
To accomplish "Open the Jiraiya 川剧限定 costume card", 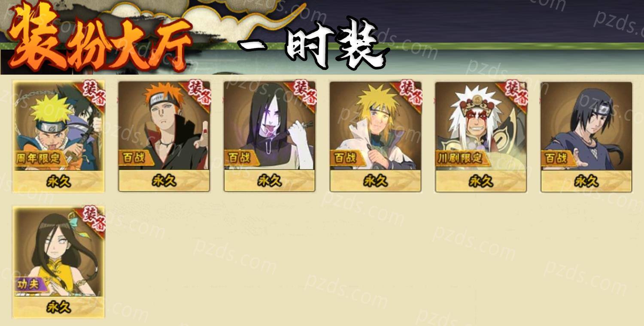I will tap(481, 136).
